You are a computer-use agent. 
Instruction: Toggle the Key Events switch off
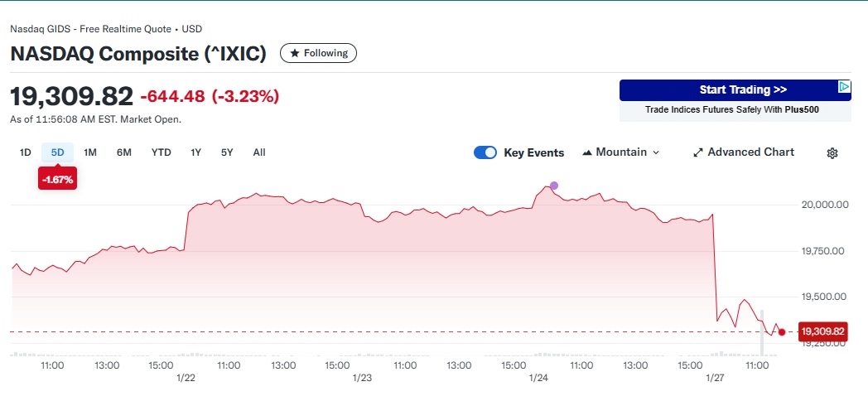pyautogui.click(x=485, y=152)
